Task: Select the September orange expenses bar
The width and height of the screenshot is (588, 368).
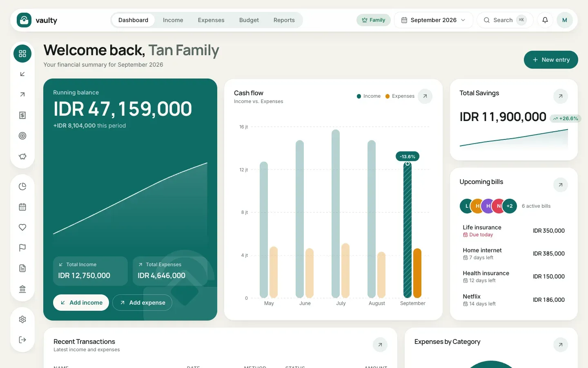Action: pos(417,273)
